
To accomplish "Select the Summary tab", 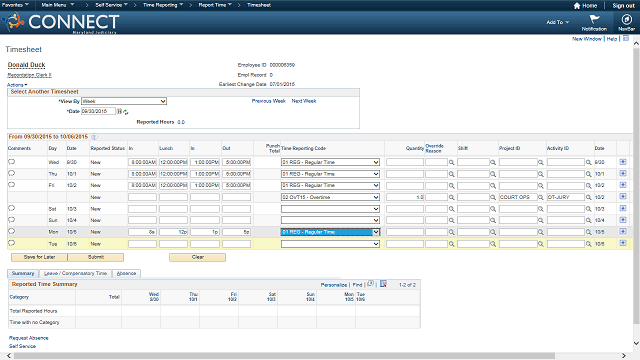I will click(23, 273).
